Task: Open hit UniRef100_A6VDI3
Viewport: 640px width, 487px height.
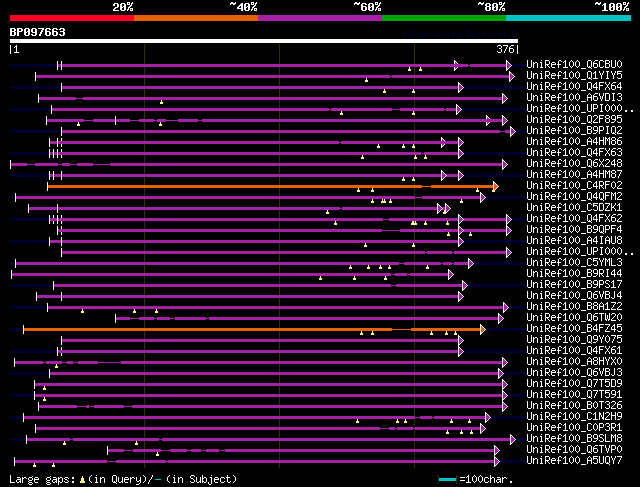Action: tap(574, 98)
